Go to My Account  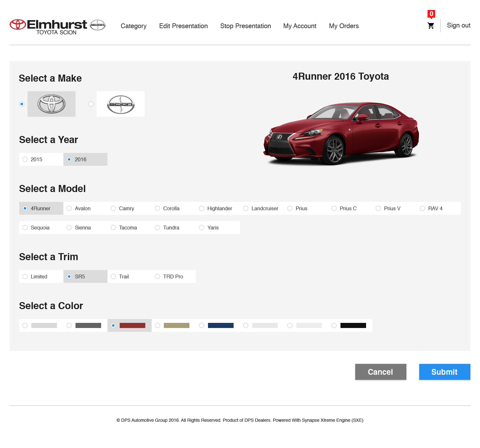pos(300,26)
